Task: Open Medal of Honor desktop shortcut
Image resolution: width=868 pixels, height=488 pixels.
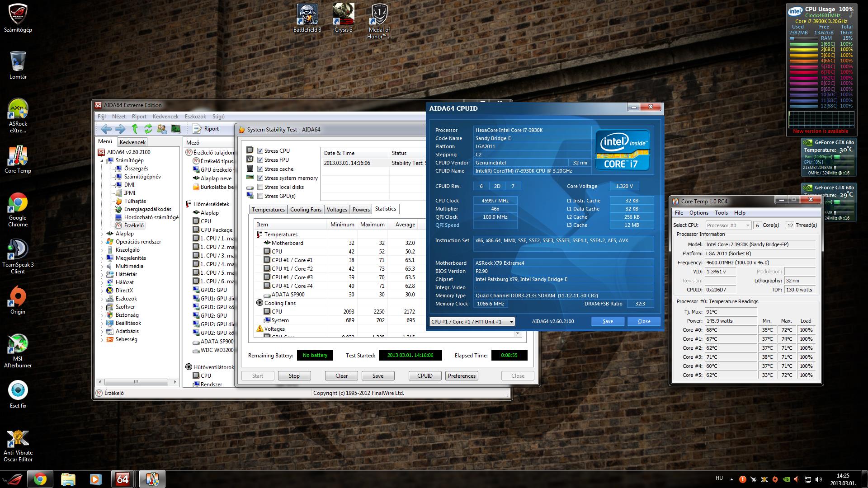Action: [x=379, y=22]
